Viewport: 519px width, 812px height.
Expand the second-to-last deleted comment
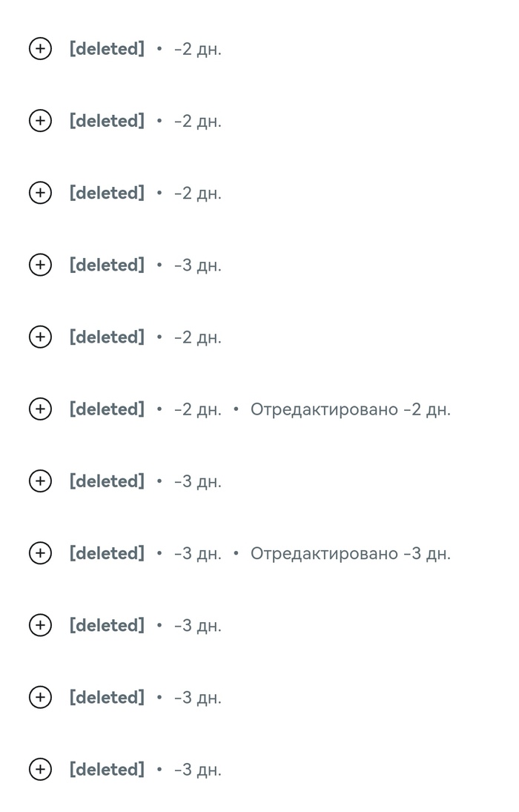(x=40, y=697)
